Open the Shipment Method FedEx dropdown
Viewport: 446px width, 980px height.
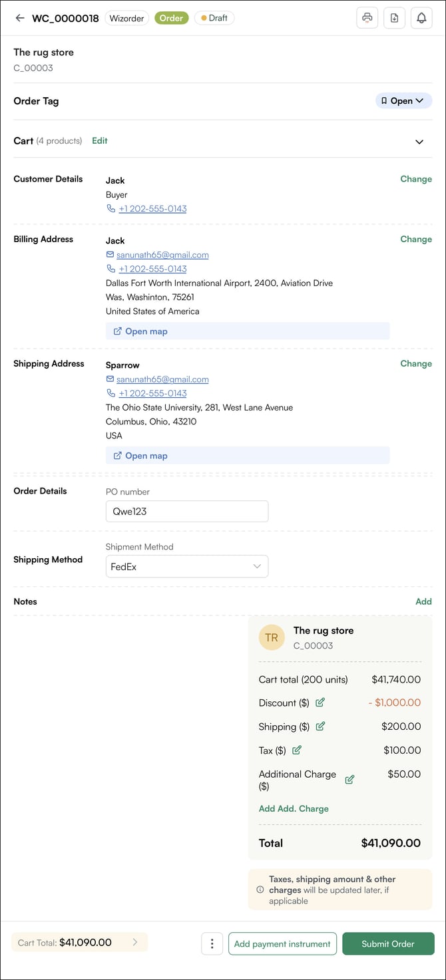click(187, 567)
